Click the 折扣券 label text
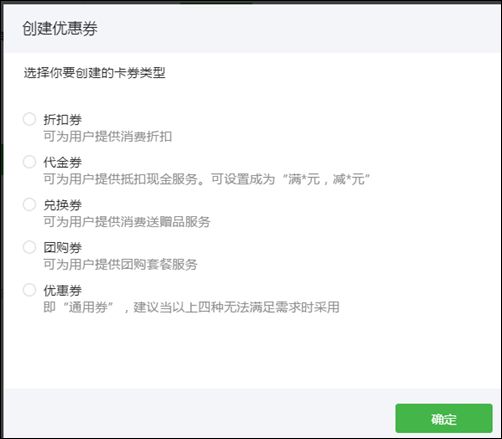Viewport: 502px width, 439px height. click(x=63, y=120)
